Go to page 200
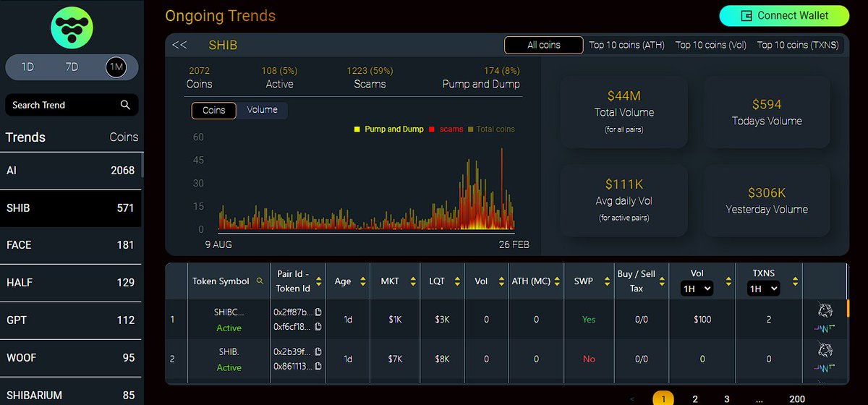Screen dimensions: 868x405 (797, 398)
